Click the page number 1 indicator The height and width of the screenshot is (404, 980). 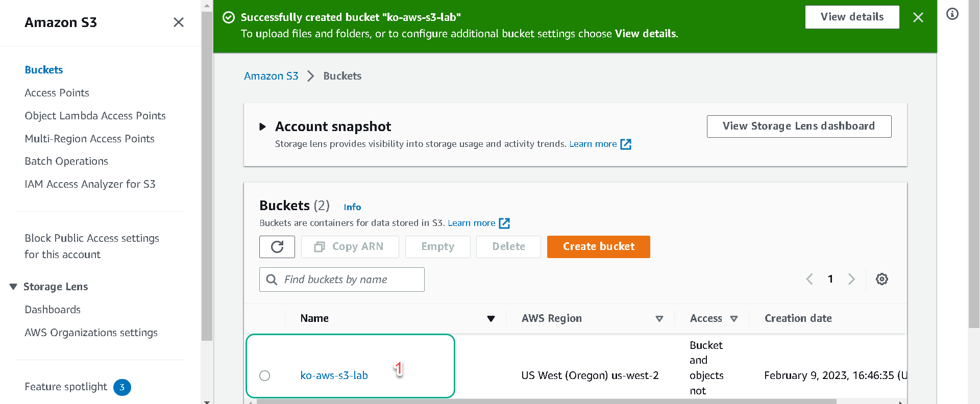pyautogui.click(x=830, y=279)
